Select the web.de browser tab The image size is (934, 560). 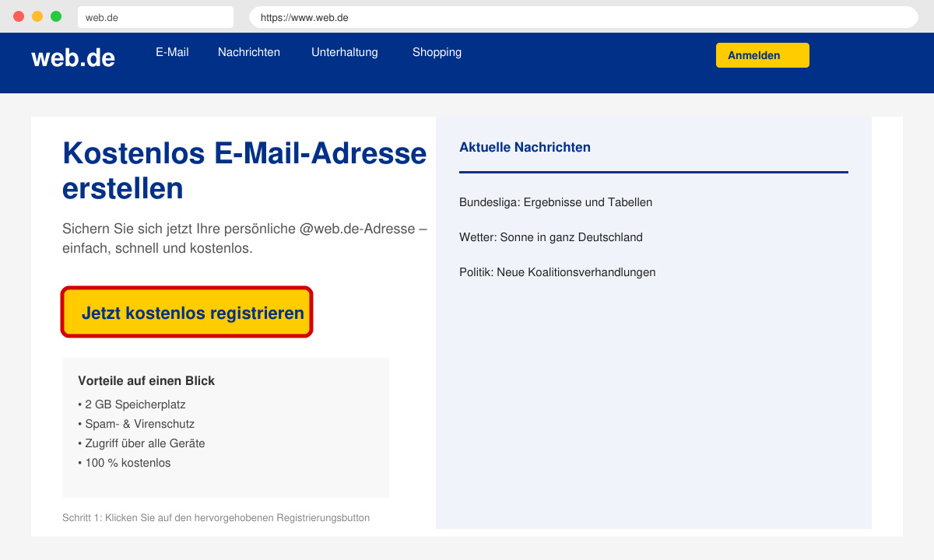click(x=156, y=17)
